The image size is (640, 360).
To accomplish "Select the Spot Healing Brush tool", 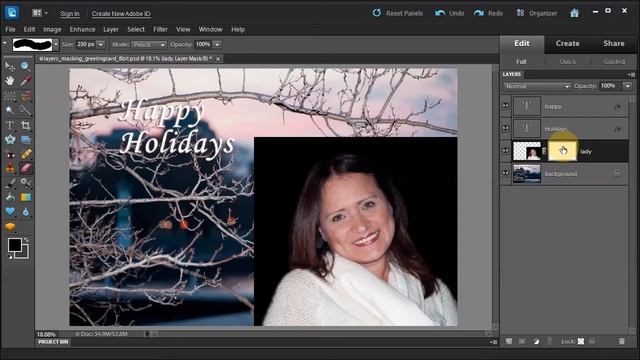I will click(25, 155).
